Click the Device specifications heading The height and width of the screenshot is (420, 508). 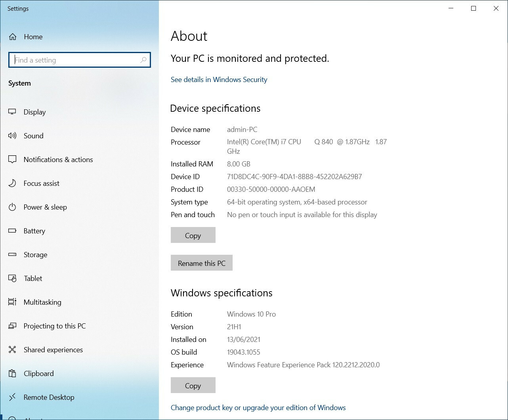click(x=215, y=109)
